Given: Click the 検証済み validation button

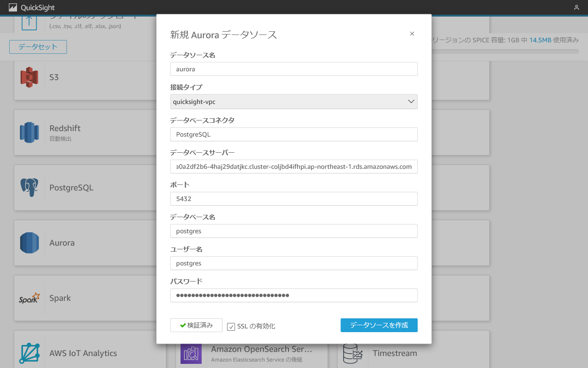Looking at the screenshot, I should pos(196,325).
